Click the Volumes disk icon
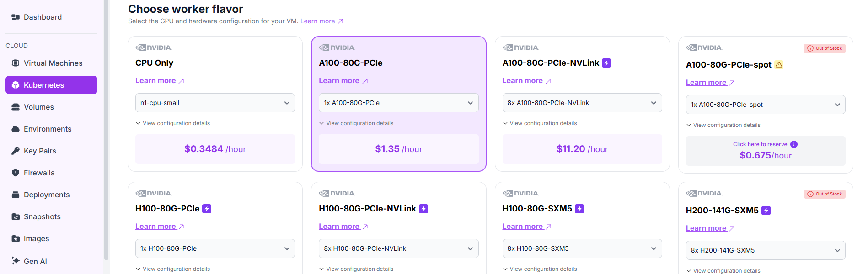868x274 pixels. [16, 107]
